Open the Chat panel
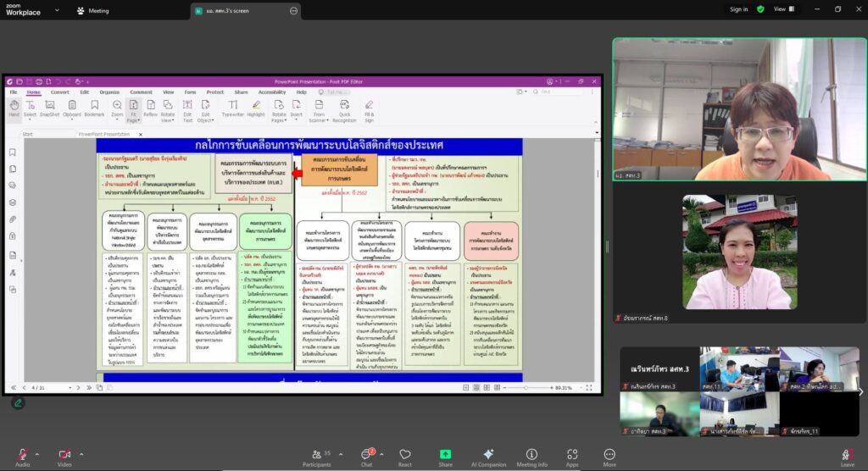This screenshot has height=471, width=868. tap(366, 455)
